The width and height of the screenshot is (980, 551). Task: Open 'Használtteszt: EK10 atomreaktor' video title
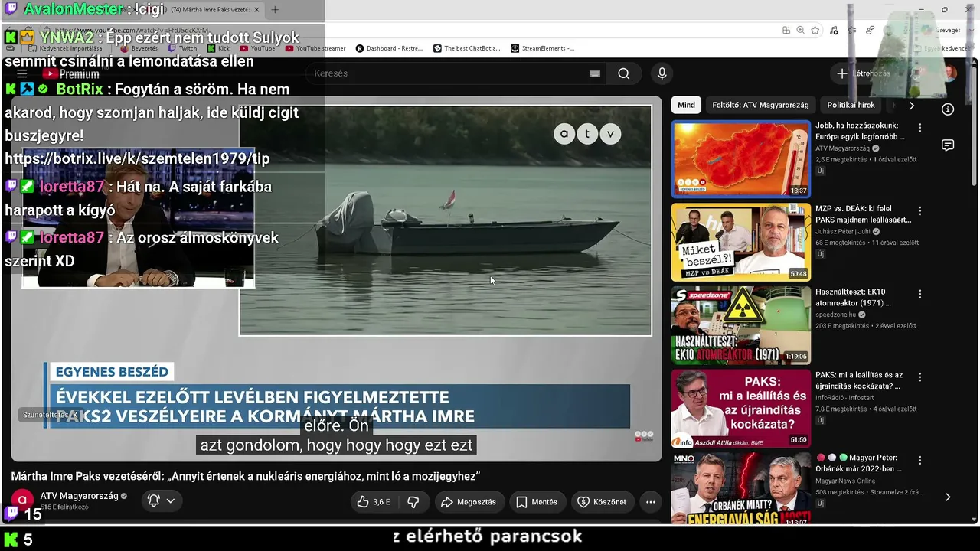point(853,298)
